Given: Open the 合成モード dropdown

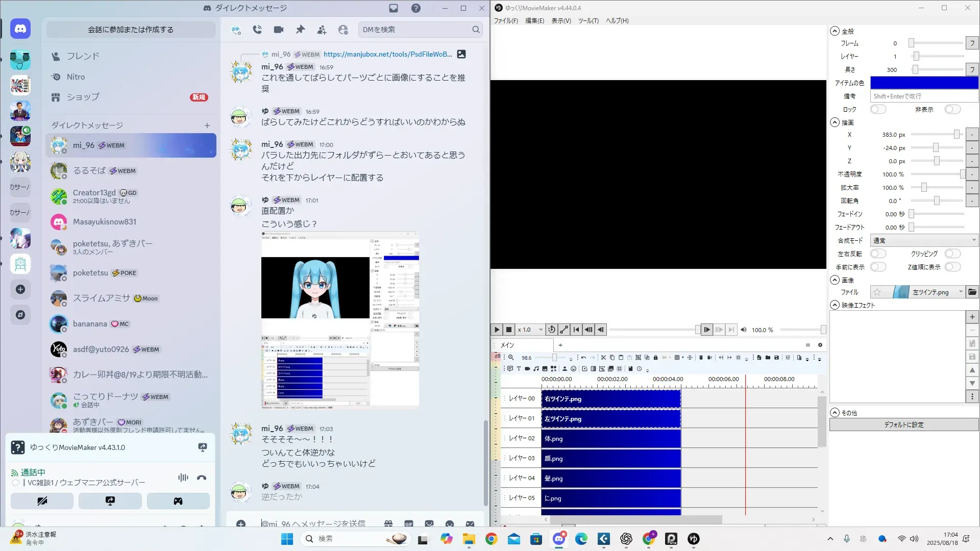Looking at the screenshot, I should tap(924, 240).
